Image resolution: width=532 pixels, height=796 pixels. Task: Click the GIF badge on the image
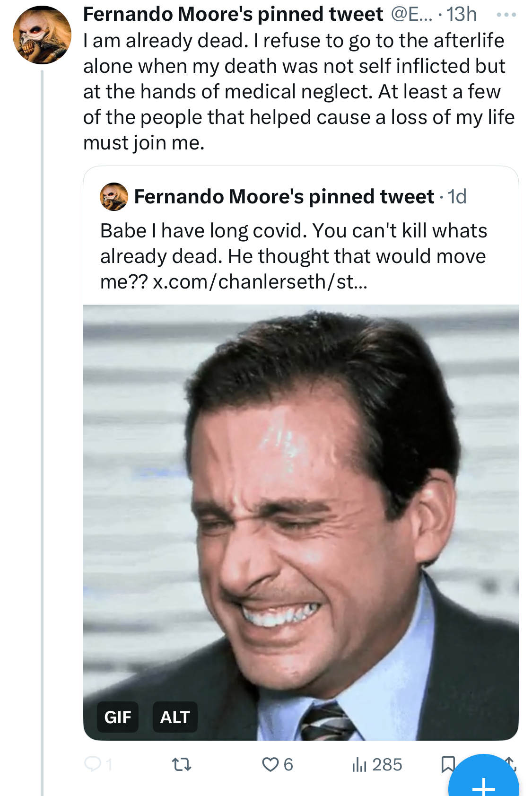click(118, 717)
